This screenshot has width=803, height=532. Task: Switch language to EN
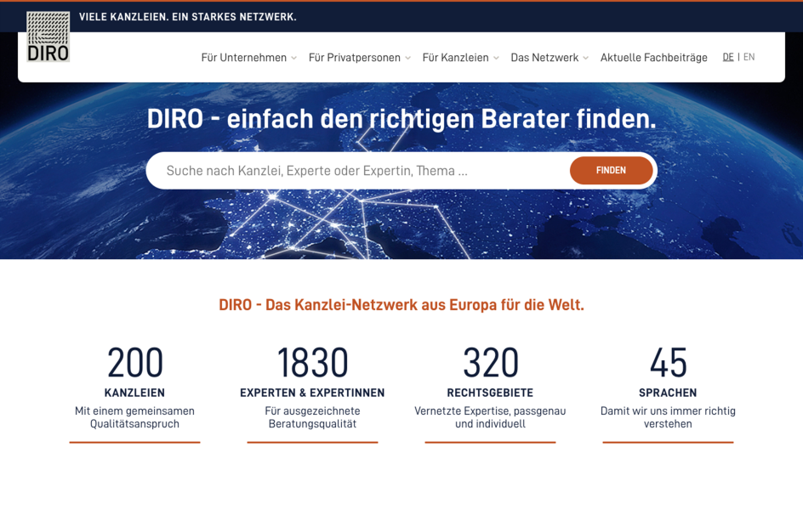[749, 57]
